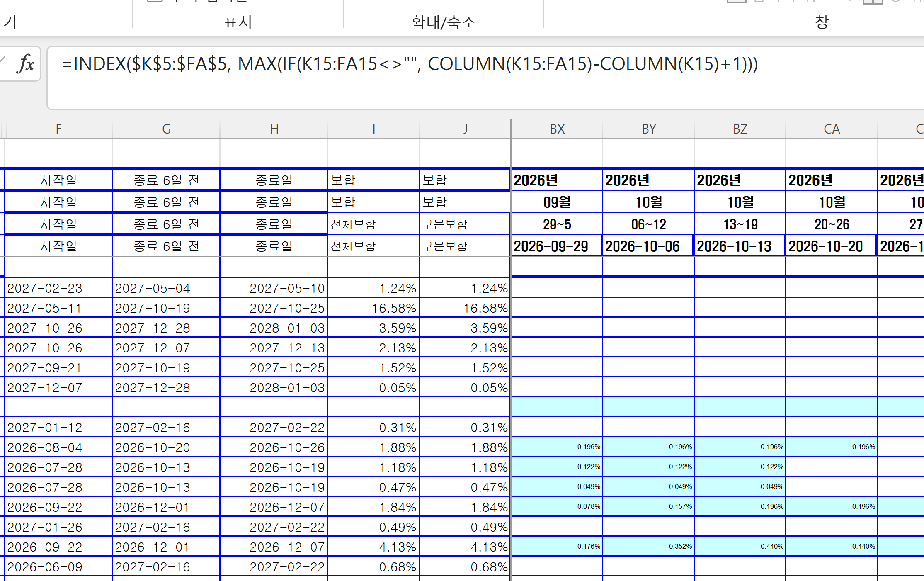Select column J header
This screenshot has width=924, height=581.
click(x=465, y=129)
